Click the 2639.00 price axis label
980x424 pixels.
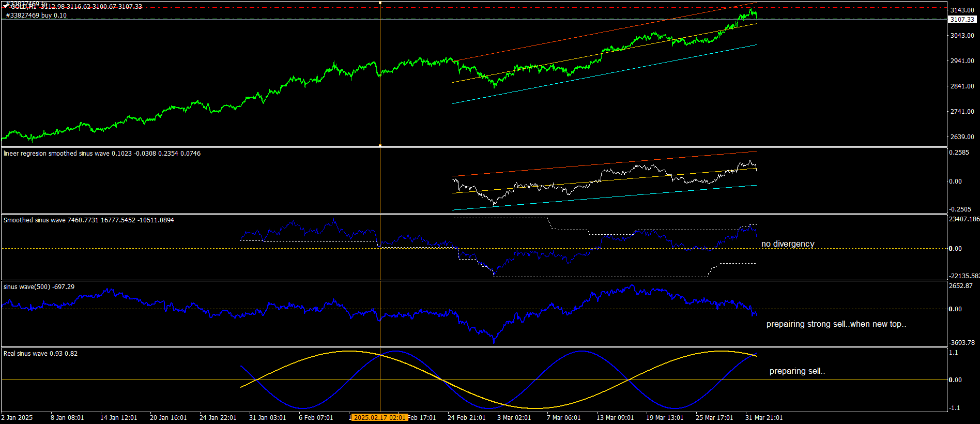[962, 137]
